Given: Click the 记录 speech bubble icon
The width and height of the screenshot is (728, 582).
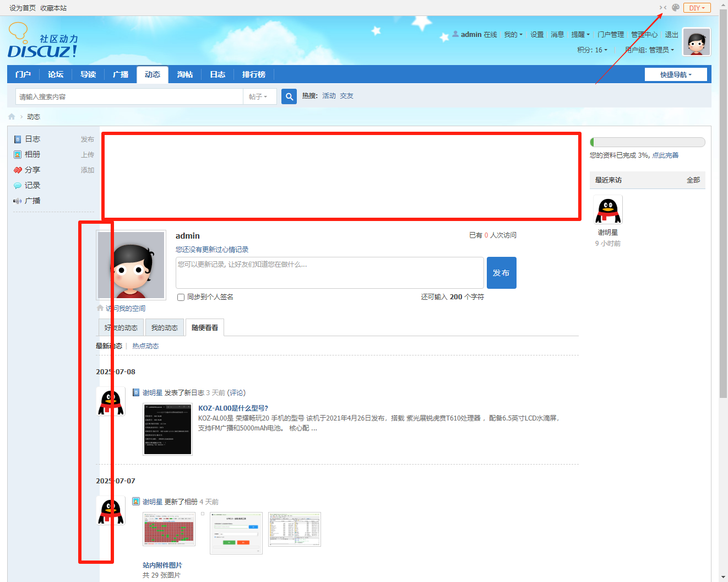Looking at the screenshot, I should tap(18, 186).
